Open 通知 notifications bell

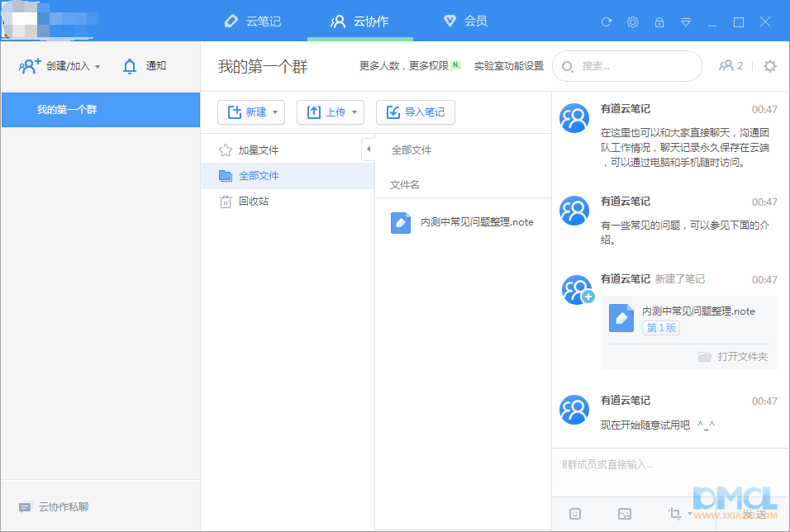[145, 66]
